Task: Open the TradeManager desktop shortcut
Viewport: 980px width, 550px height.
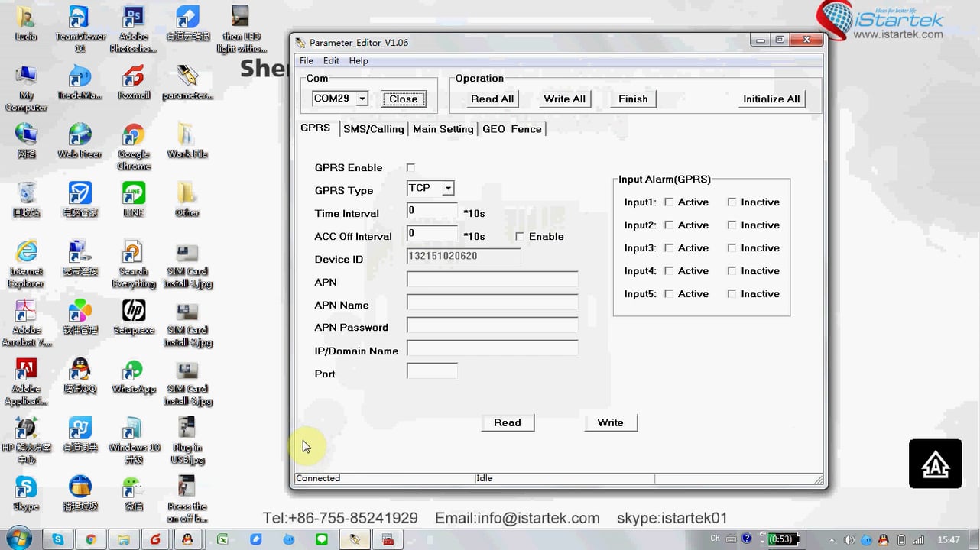Action: tap(80, 82)
